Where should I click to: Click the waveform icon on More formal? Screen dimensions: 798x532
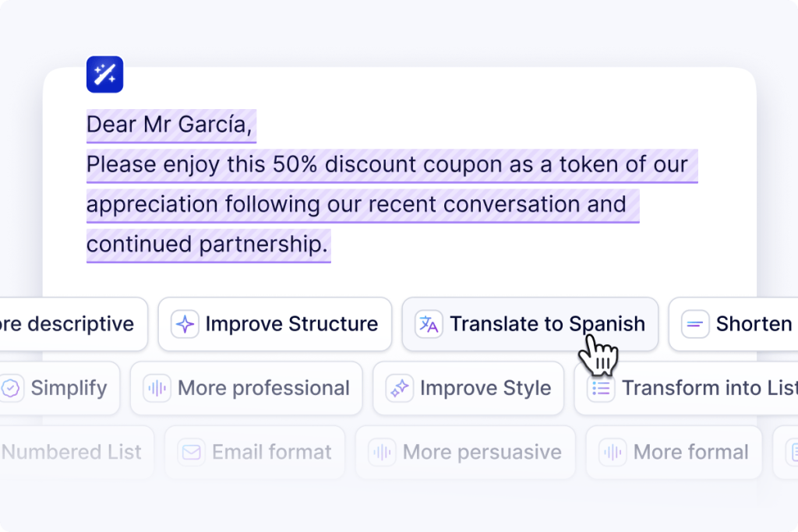point(613,452)
